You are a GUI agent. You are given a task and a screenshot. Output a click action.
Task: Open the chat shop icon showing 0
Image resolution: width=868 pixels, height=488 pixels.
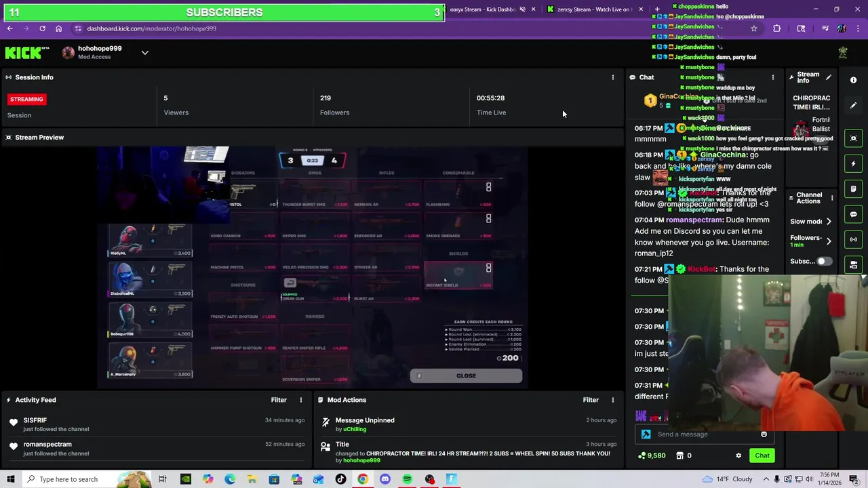click(x=684, y=455)
